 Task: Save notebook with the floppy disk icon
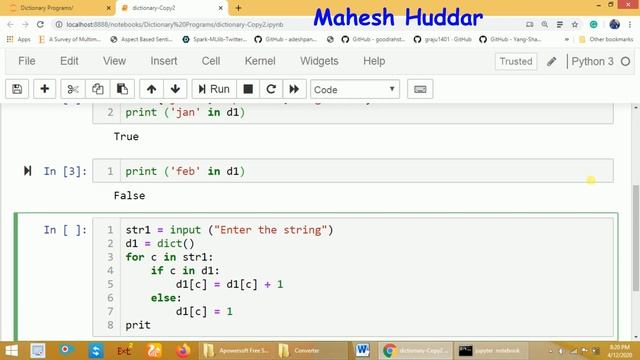click(x=17, y=89)
